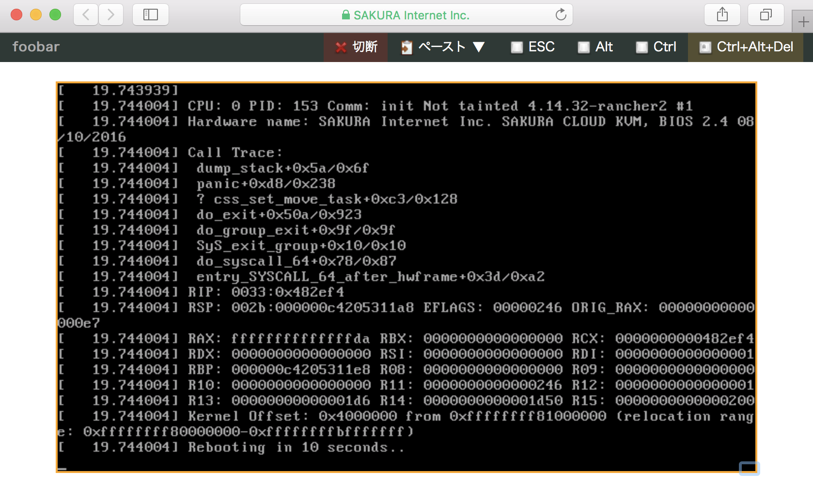This screenshot has height=504, width=813.
Task: Click the Kernel Offset line
Action: 406,424
